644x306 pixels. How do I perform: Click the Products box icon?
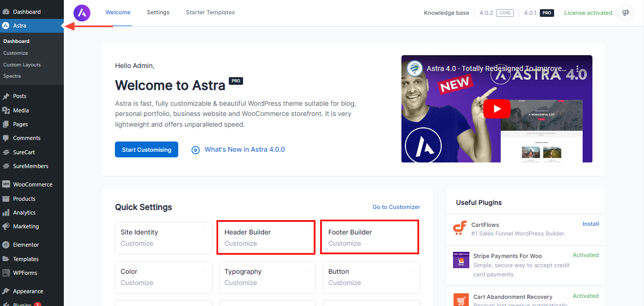click(6, 199)
